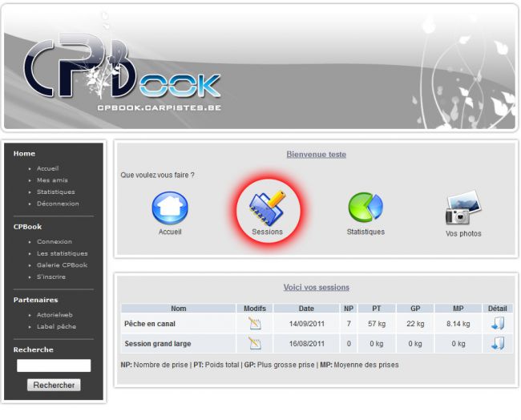Image resolution: width=521 pixels, height=420 pixels.
Task: Click the CPBook logo in the banner
Action: [x=123, y=66]
